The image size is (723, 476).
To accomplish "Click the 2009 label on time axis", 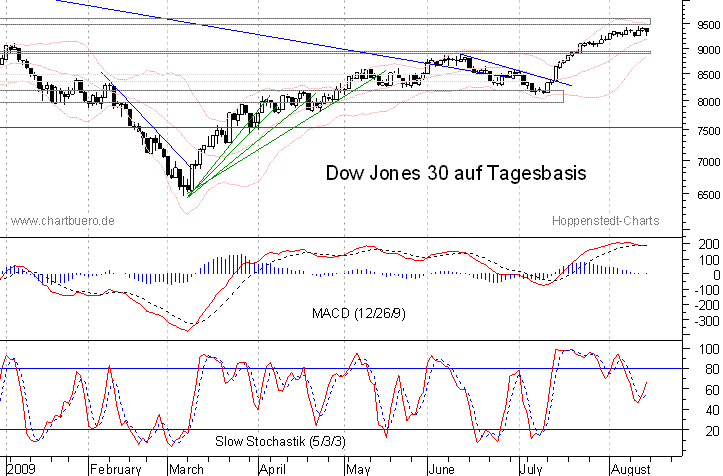I will [x=21, y=470].
